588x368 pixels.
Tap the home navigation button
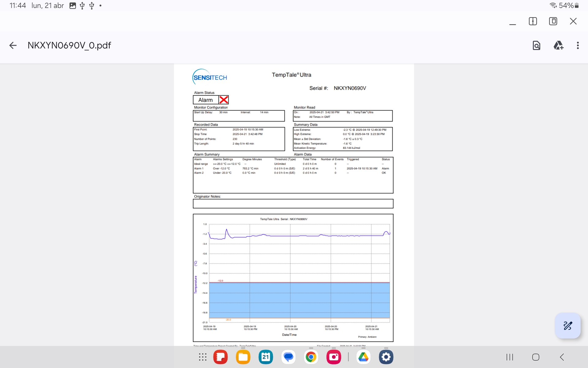536,357
